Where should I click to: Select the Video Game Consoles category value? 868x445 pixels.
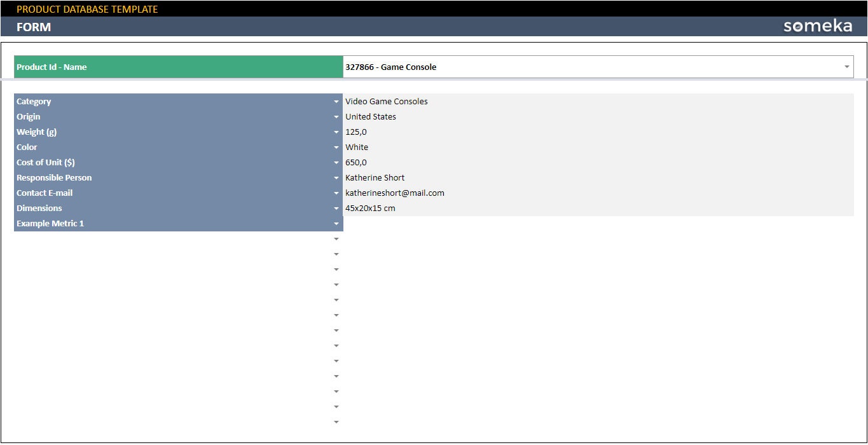[x=386, y=101]
